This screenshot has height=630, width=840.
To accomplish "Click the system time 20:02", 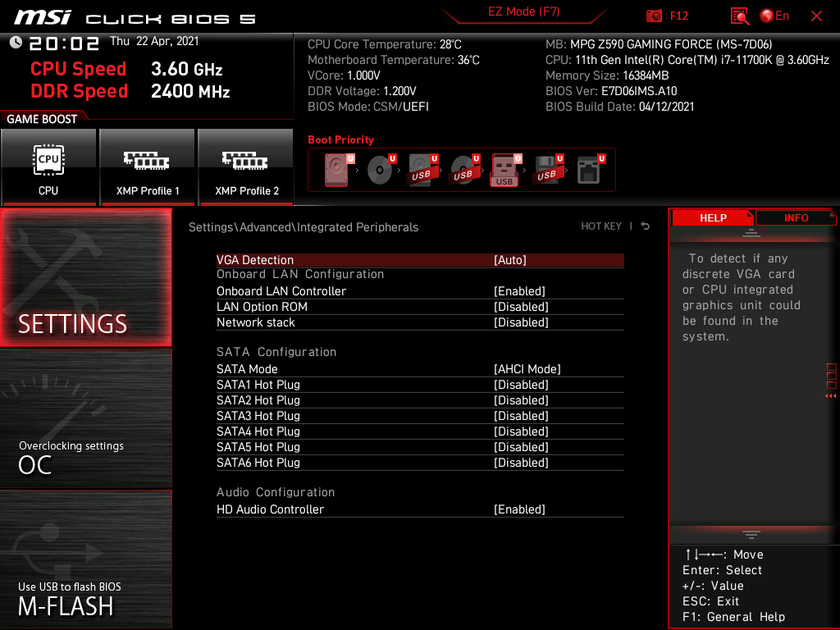I will [x=64, y=43].
